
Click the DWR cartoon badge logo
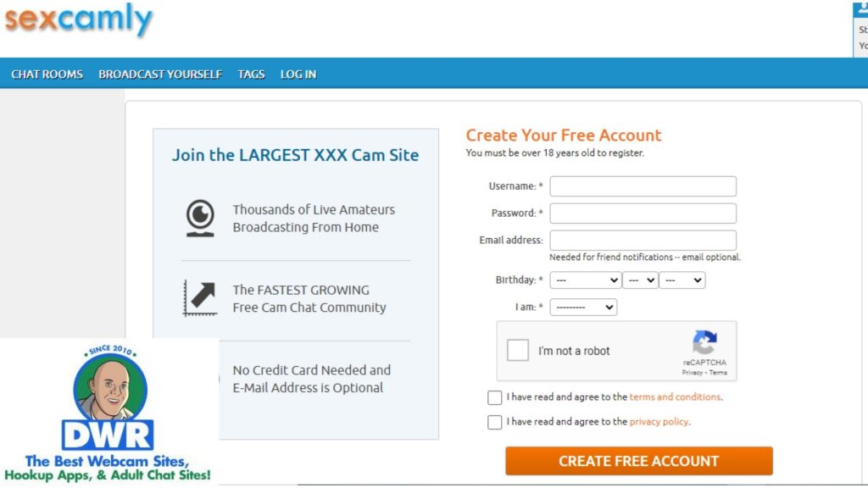108,413
